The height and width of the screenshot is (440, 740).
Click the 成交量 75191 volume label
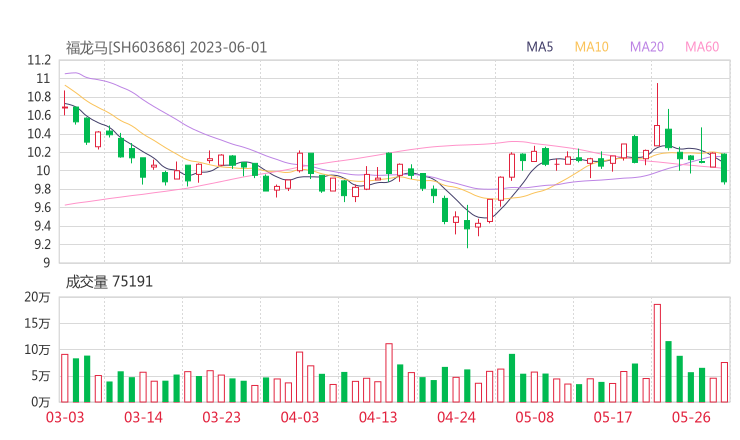(109, 282)
